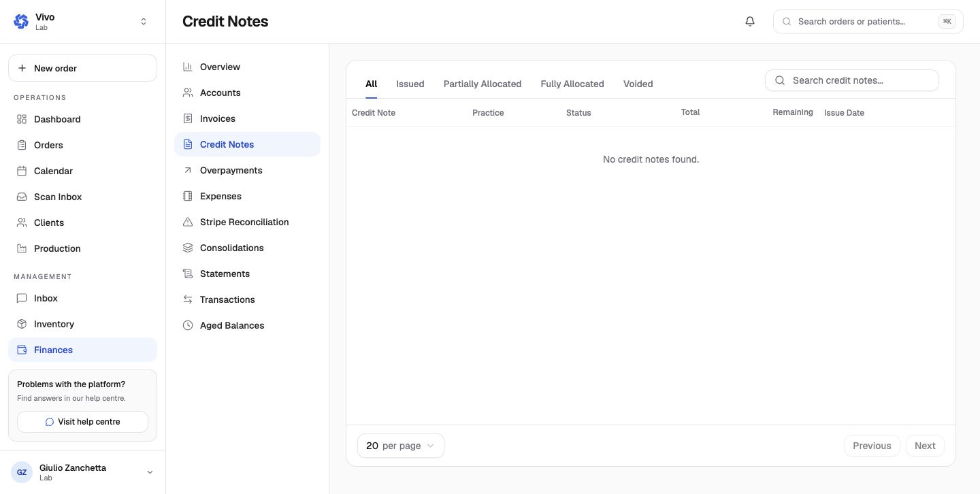Click the Accounts users icon

[188, 93]
